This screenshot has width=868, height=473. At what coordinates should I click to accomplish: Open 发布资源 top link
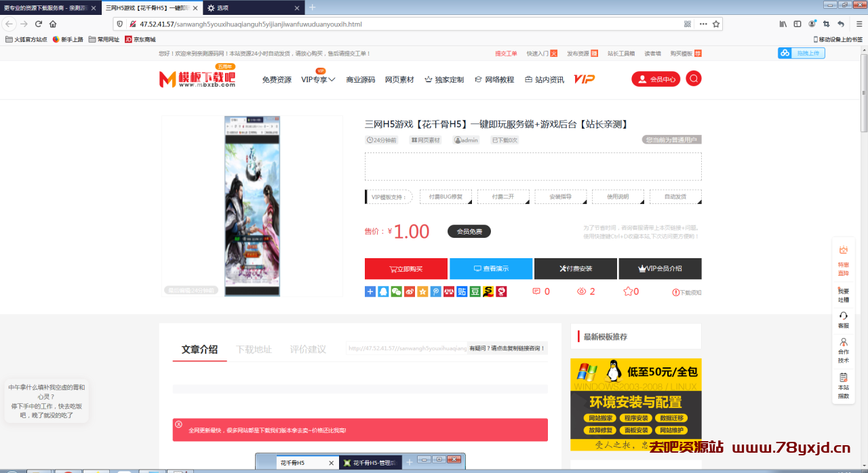[x=583, y=53]
